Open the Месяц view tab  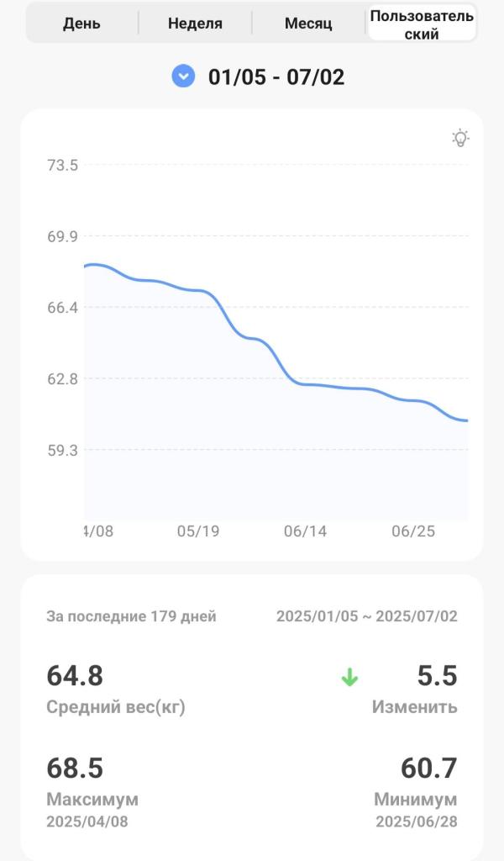(308, 24)
